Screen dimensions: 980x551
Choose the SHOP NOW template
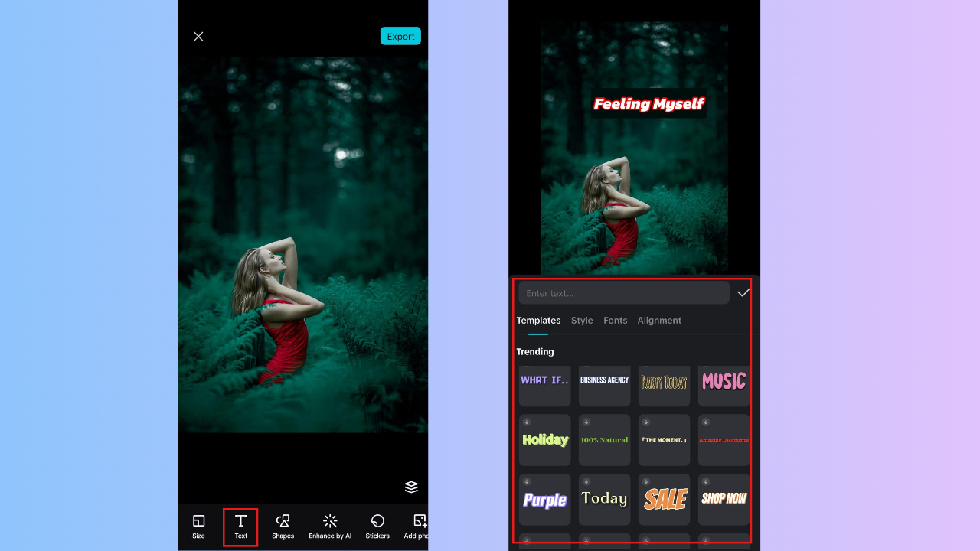(723, 498)
